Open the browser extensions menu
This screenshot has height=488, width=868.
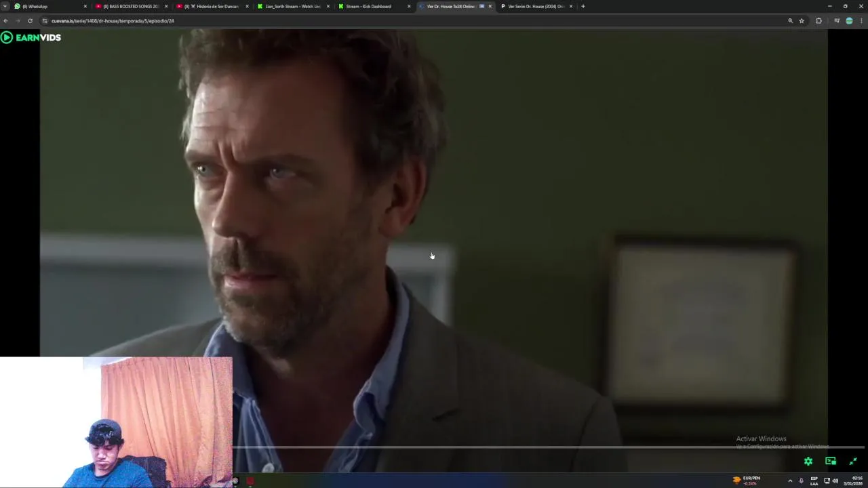(x=818, y=21)
